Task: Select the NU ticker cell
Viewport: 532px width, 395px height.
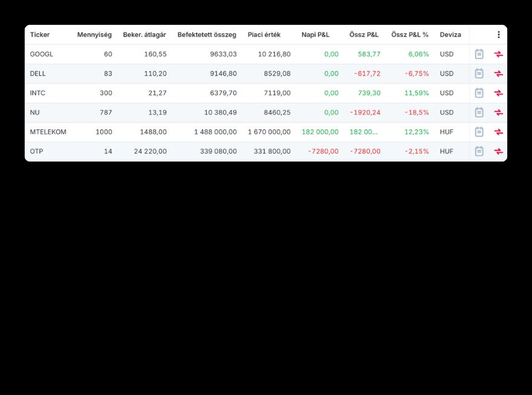Action: pyautogui.click(x=34, y=113)
